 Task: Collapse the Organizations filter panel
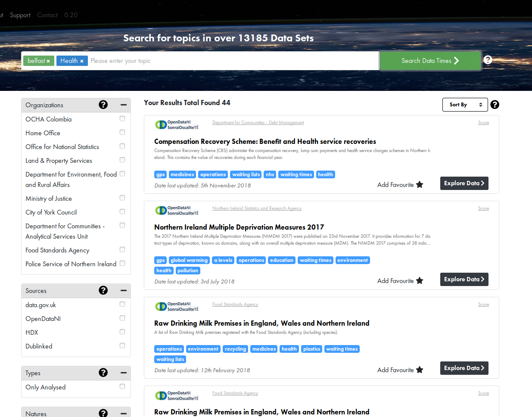(124, 105)
